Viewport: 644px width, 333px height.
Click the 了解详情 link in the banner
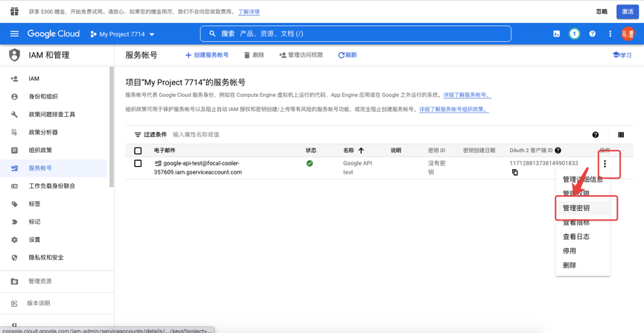point(249,11)
